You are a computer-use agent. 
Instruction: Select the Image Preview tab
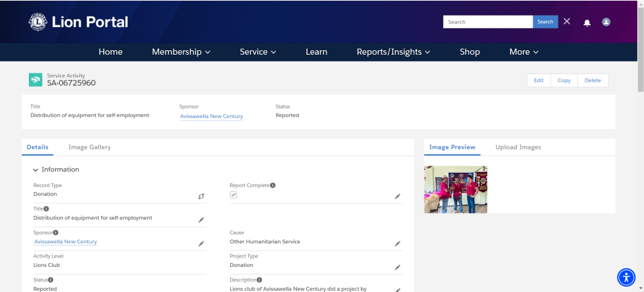pyautogui.click(x=452, y=147)
